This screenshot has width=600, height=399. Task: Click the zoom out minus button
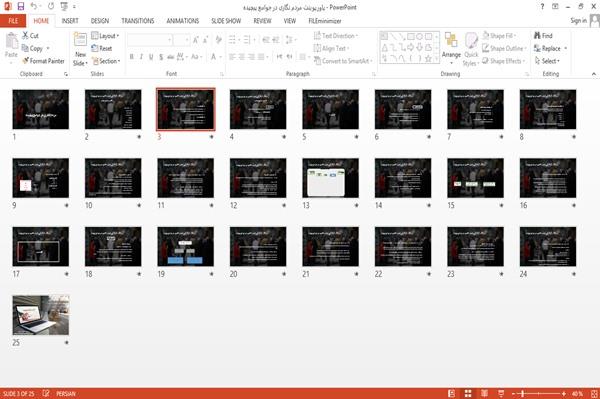(x=514, y=393)
